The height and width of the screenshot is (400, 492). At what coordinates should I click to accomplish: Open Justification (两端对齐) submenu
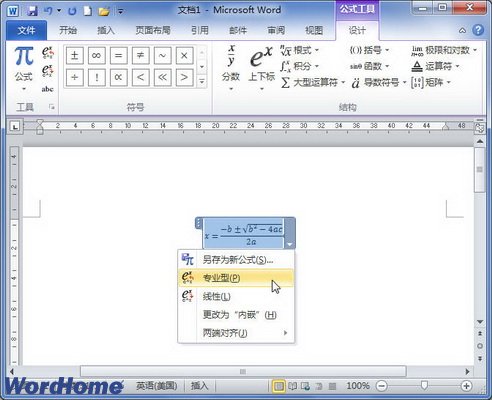click(x=236, y=333)
